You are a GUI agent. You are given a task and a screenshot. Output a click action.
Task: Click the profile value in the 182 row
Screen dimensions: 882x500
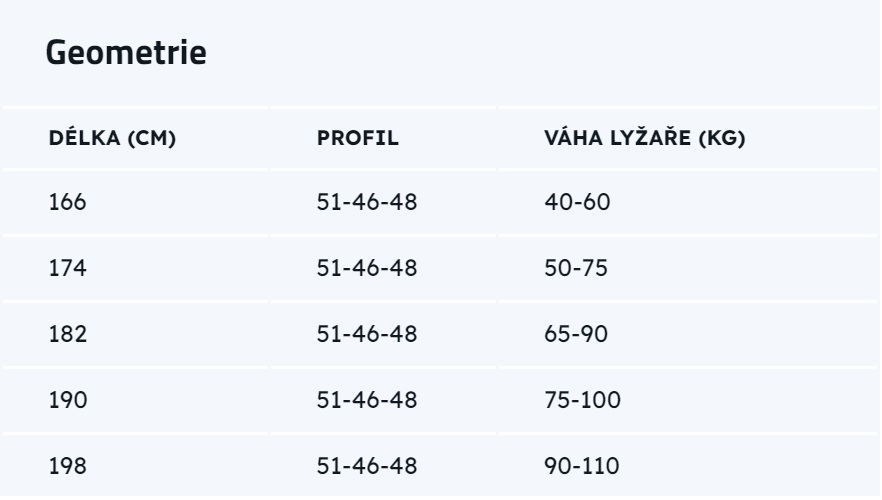367,334
